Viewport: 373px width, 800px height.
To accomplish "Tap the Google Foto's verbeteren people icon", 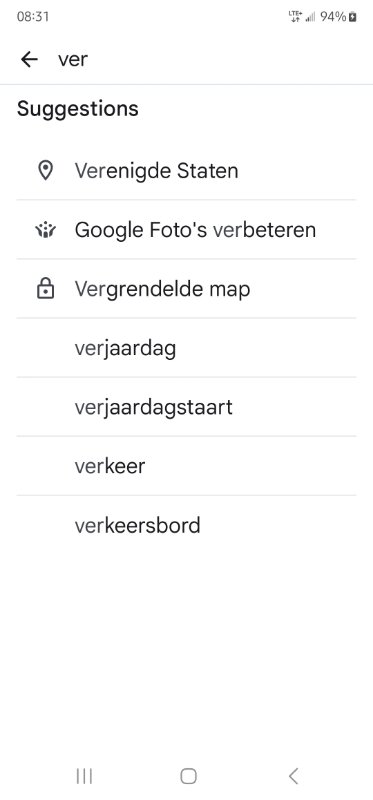I will click(46, 230).
